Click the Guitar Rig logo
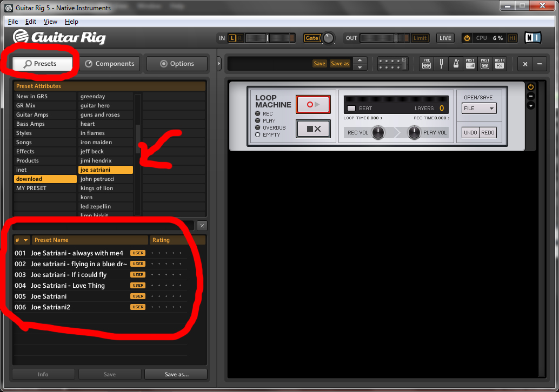The width and height of the screenshot is (559, 392). coord(59,37)
